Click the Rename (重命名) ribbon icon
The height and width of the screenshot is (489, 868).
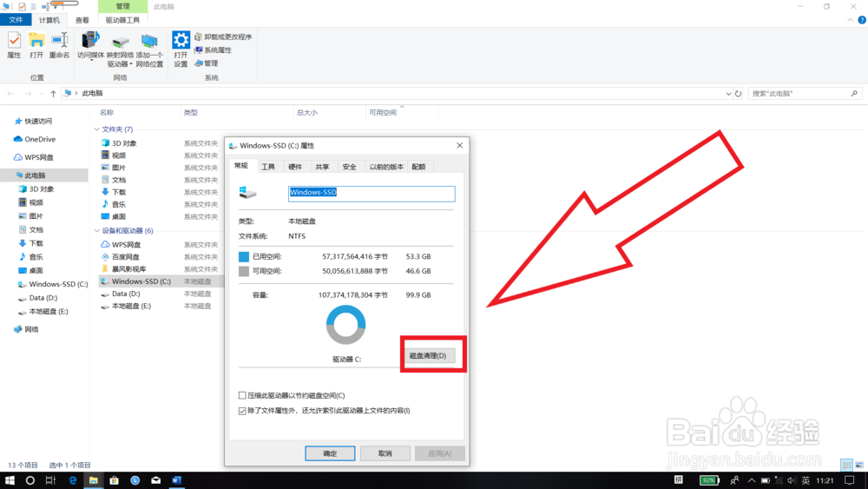click(x=59, y=45)
